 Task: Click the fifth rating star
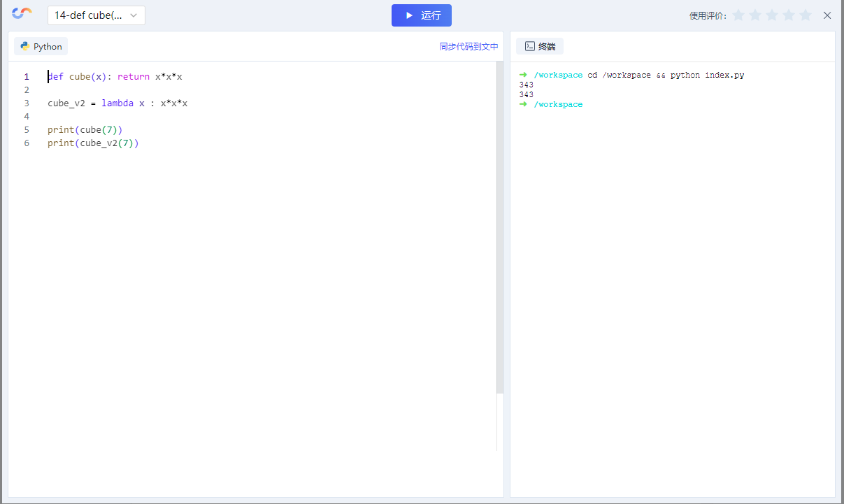click(x=805, y=14)
